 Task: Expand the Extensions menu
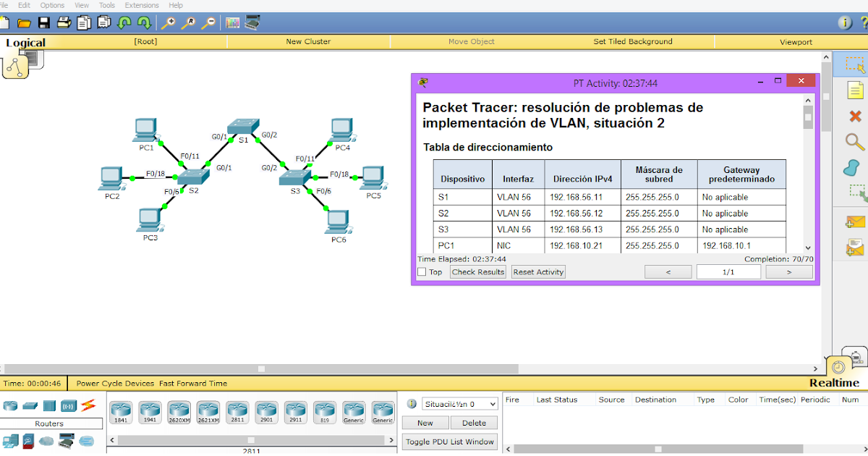pyautogui.click(x=142, y=5)
